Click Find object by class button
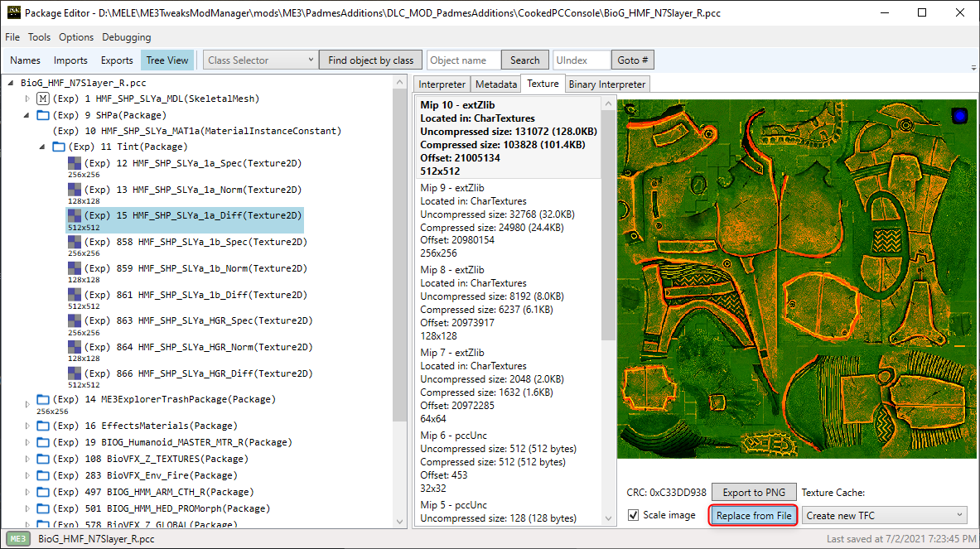Viewport: 980px width, 549px height. pos(370,60)
